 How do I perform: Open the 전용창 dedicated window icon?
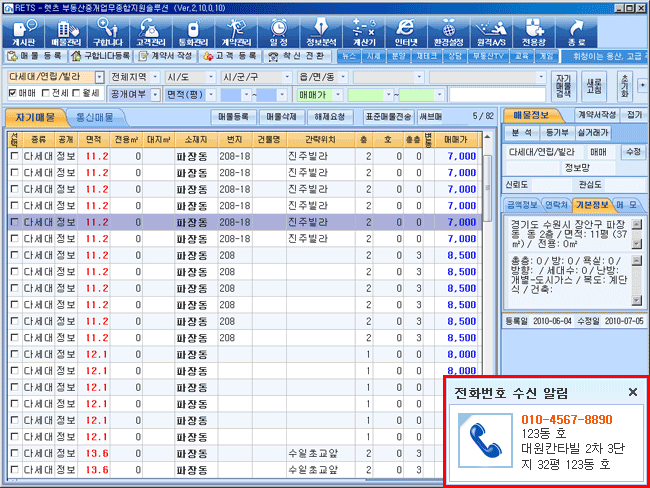click(x=534, y=32)
